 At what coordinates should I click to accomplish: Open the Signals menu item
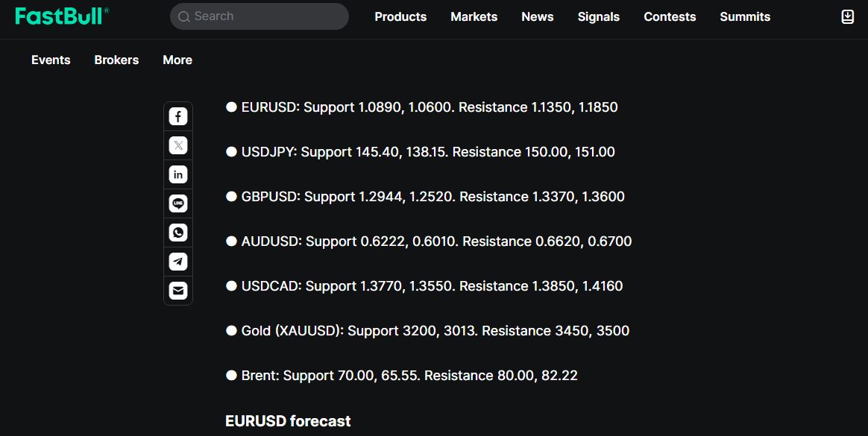[x=598, y=16]
